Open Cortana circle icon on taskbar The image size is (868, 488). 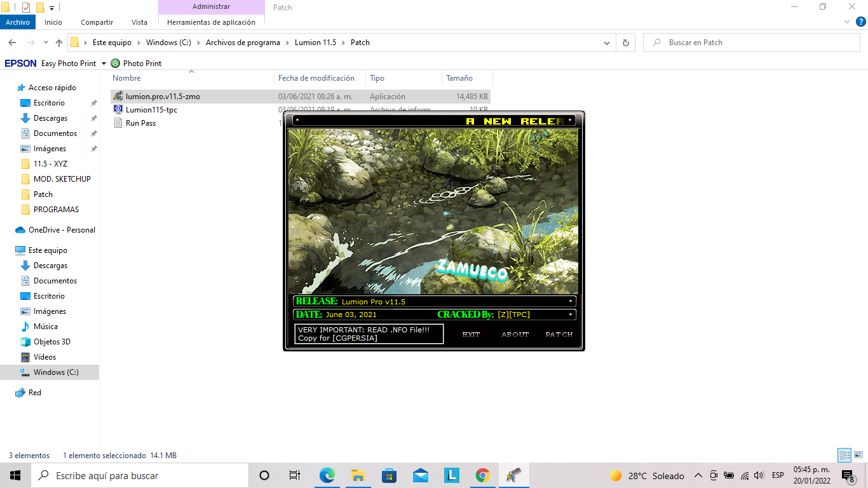tap(264, 475)
